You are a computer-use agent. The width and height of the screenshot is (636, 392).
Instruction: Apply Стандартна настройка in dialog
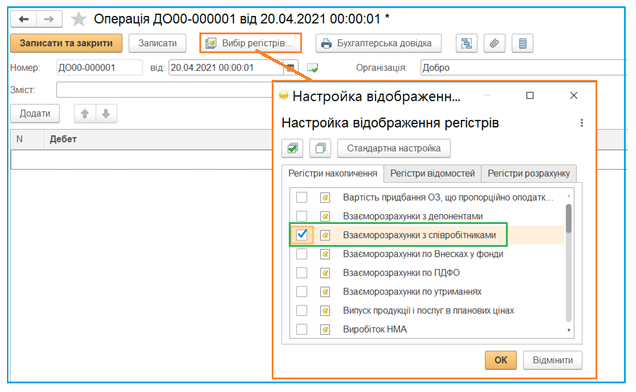coord(394,148)
